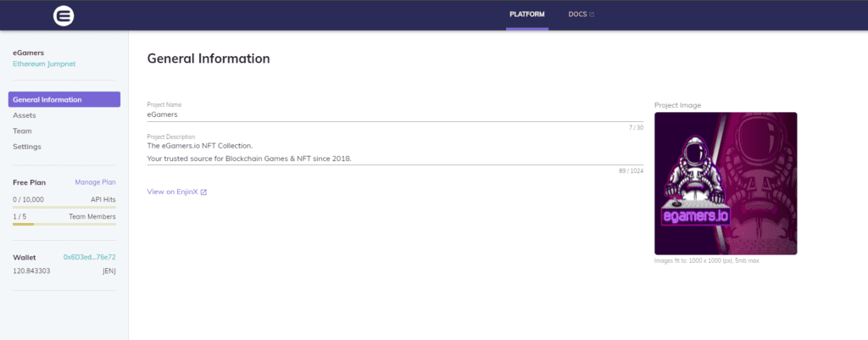This screenshot has width=868, height=340.
Task: Open the Assets section
Action: click(25, 115)
